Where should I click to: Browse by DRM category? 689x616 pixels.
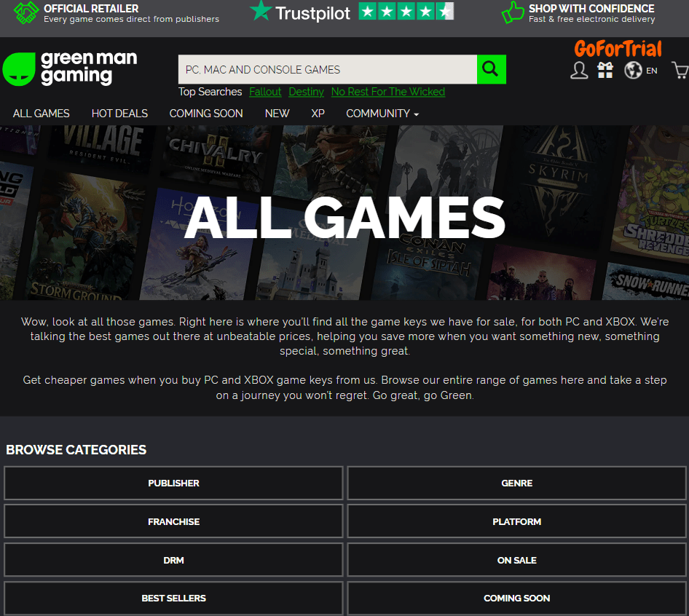pyautogui.click(x=173, y=560)
